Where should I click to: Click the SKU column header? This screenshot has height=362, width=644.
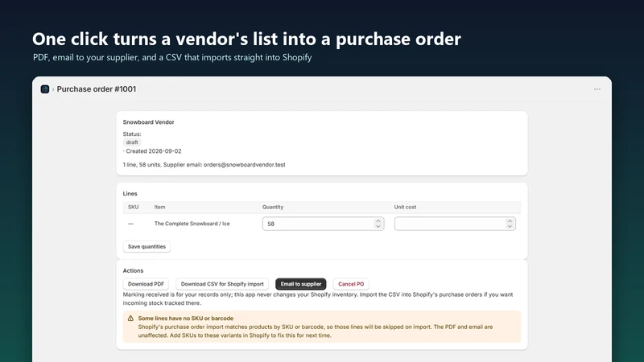(133, 208)
